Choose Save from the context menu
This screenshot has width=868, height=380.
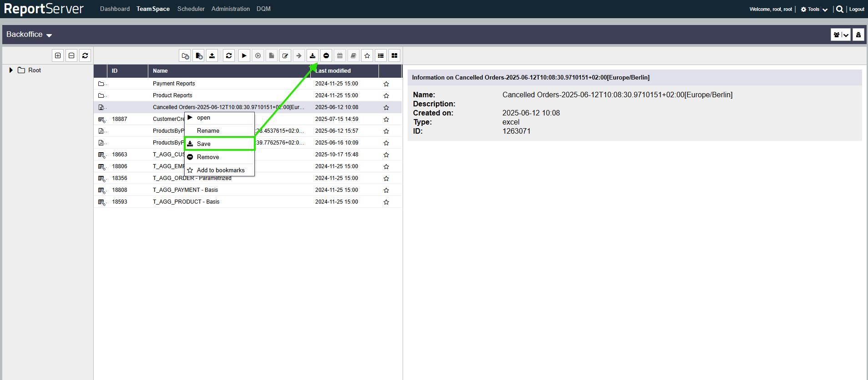pyautogui.click(x=204, y=144)
